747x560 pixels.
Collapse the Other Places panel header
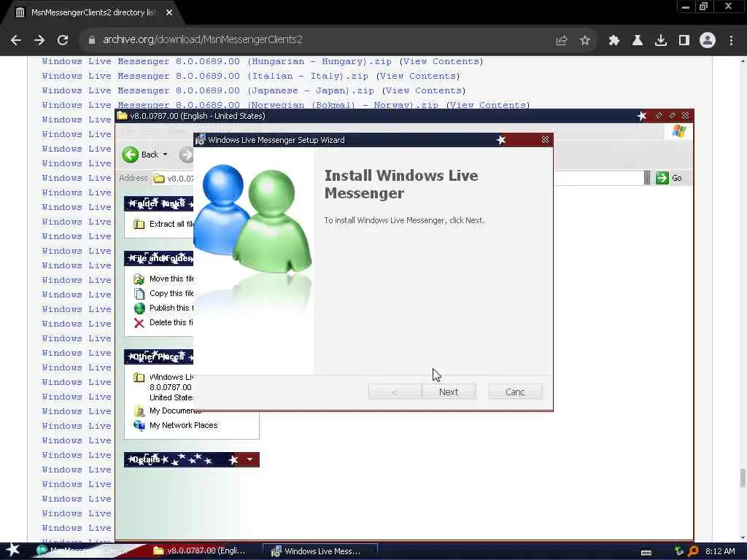[158, 357]
